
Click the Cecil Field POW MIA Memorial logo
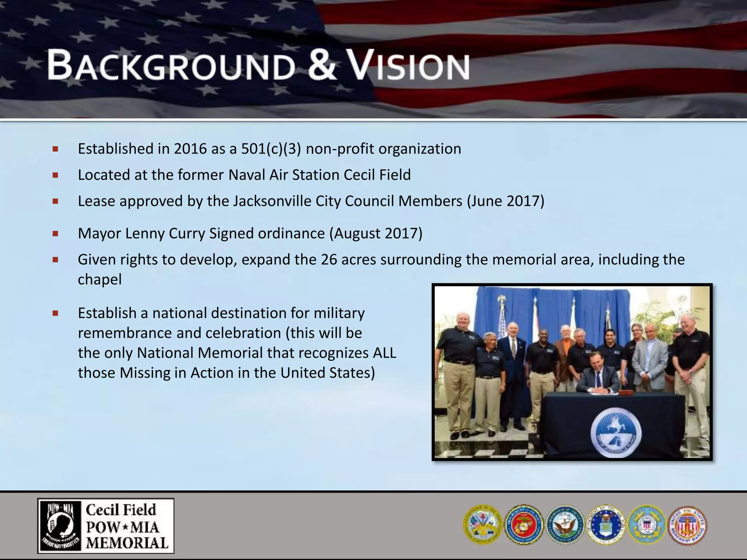[x=106, y=526]
